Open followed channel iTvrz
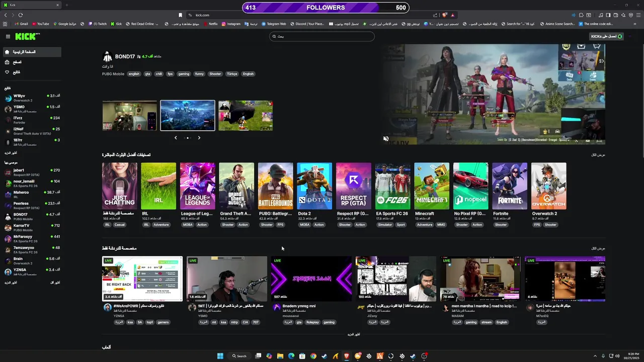Screen dimensions: 644x362 pyautogui.click(x=32, y=120)
